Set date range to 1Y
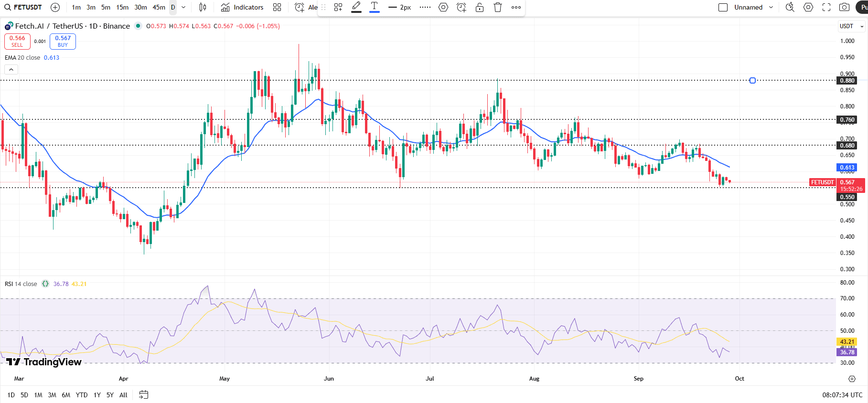Image resolution: width=868 pixels, height=403 pixels. click(97, 395)
